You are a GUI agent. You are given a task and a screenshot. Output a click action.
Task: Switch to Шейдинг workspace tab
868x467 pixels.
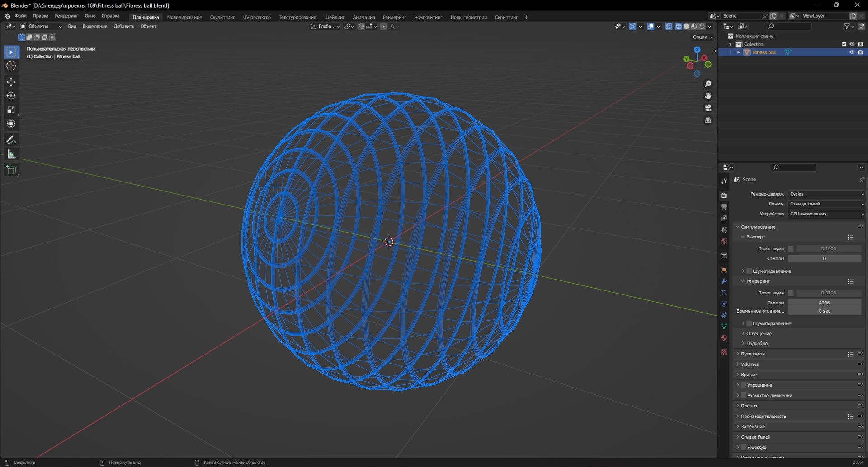coord(335,17)
